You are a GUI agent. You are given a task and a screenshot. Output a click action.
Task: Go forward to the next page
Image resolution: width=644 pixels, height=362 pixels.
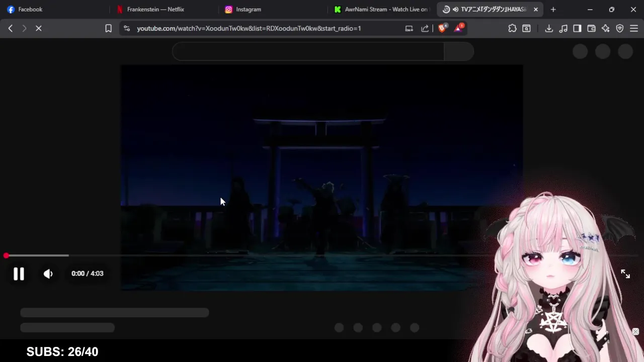click(24, 29)
